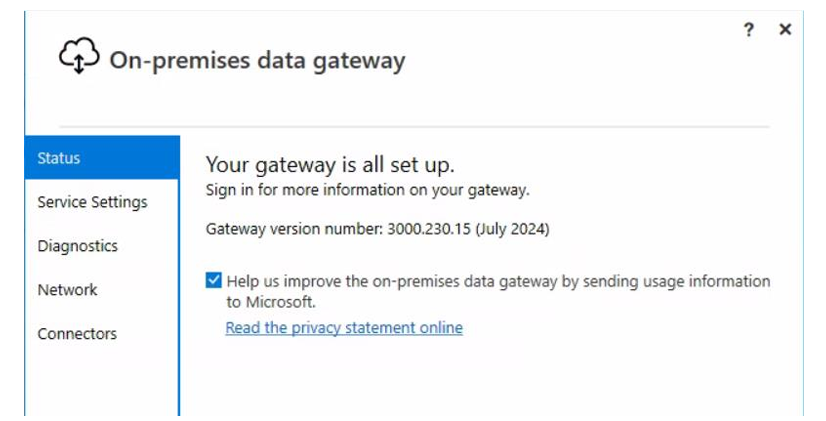Click empty sidebar area below Connectors

(100, 385)
